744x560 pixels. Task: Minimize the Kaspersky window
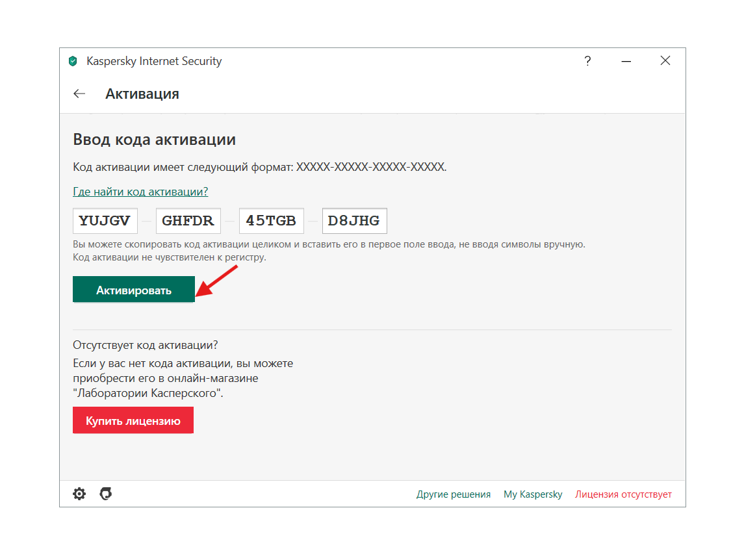[x=626, y=61]
